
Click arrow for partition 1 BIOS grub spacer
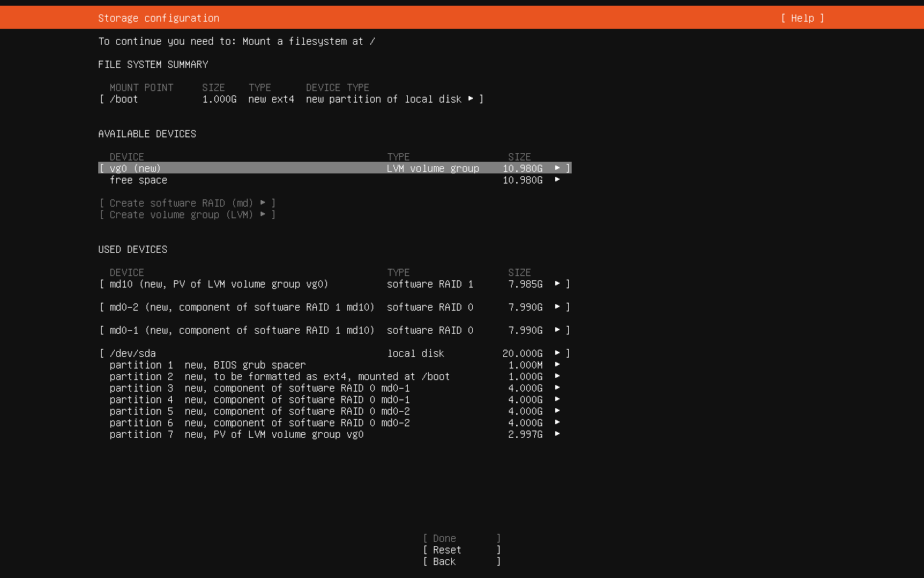coord(557,365)
